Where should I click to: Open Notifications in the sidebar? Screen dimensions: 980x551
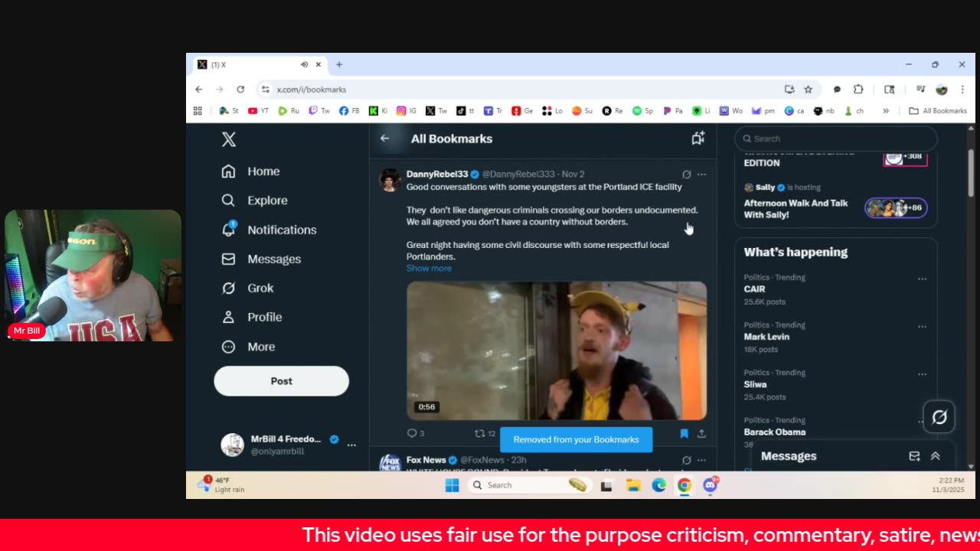tap(269, 230)
